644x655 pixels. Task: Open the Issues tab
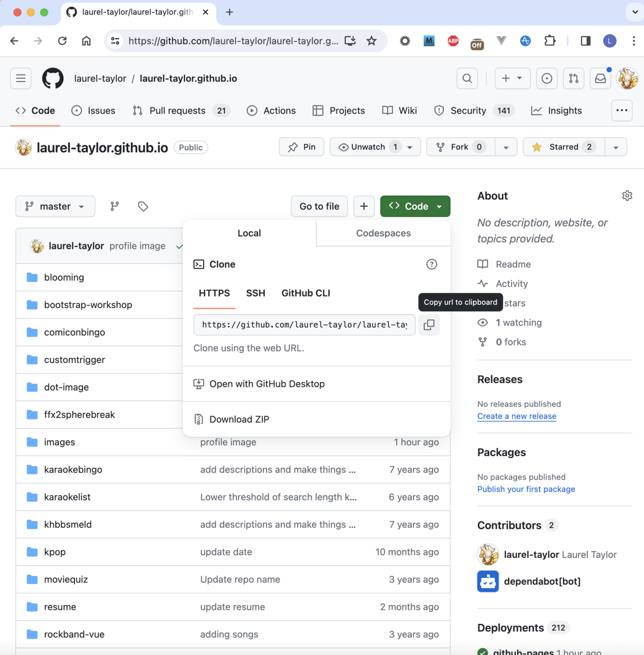click(x=93, y=111)
